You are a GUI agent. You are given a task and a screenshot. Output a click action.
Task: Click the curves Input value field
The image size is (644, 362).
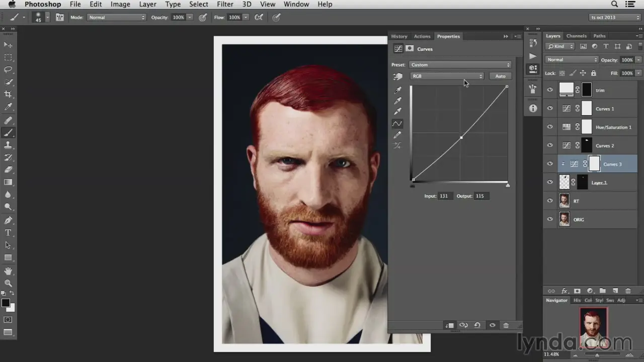pyautogui.click(x=445, y=196)
